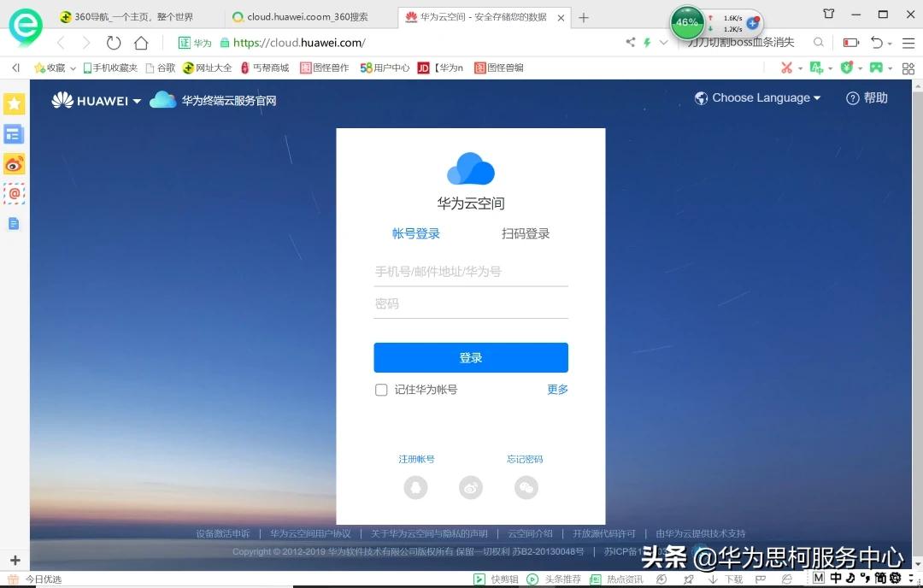Sign in with QQ icon
The width and height of the screenshot is (923, 588).
coord(415,487)
